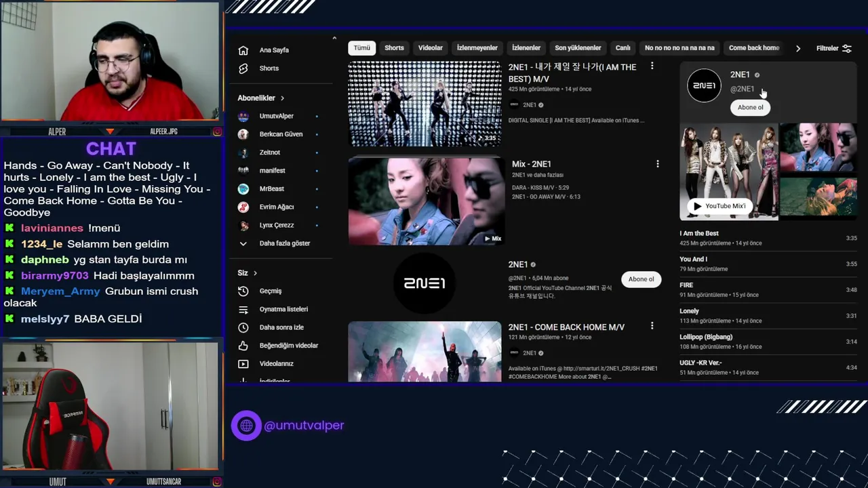The width and height of the screenshot is (868, 488).
Task: Click small 2NE1 avatar under I AM THE BEST
Action: [x=514, y=105]
